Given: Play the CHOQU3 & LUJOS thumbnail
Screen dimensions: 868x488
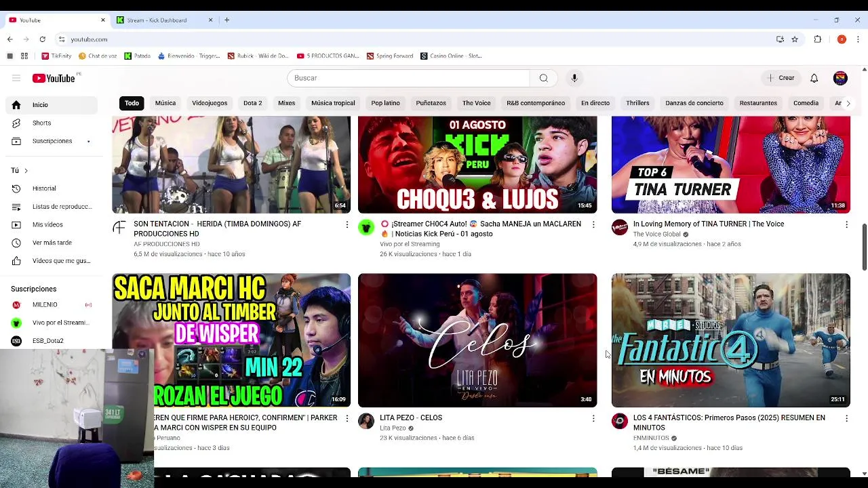Looking at the screenshot, I should click(x=477, y=165).
